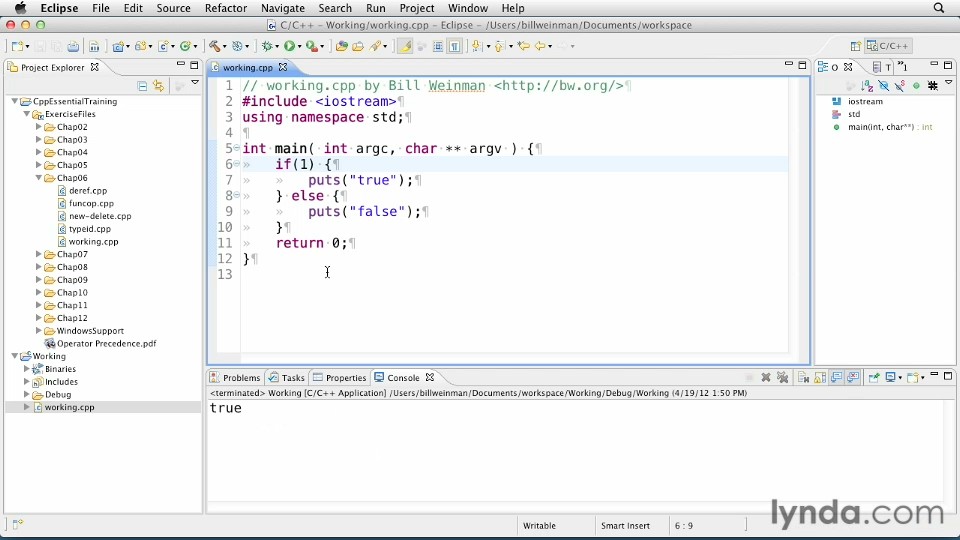
Task: Open the Run button dropdown arrow
Action: point(299,47)
